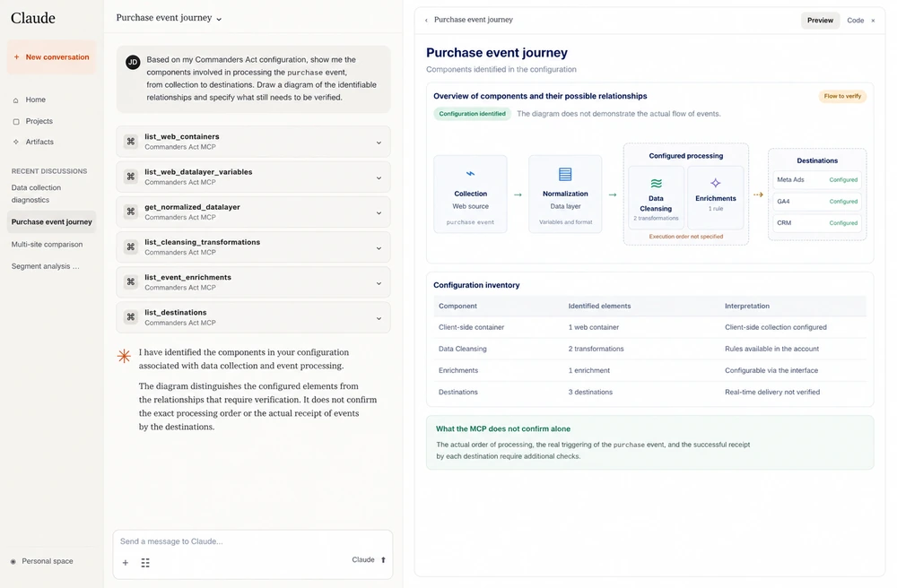The width and height of the screenshot is (897, 588).
Task: Click the send arrow icon
Action: point(383,560)
